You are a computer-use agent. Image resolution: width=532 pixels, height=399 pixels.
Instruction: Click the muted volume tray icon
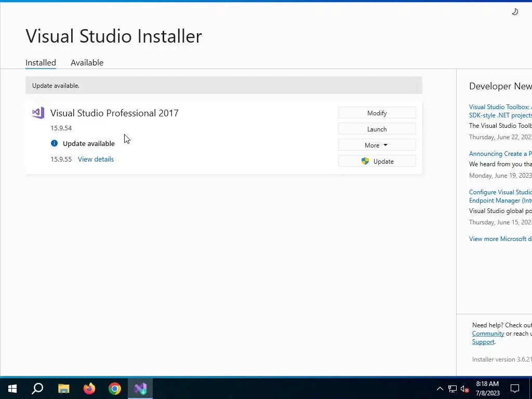tap(465, 389)
